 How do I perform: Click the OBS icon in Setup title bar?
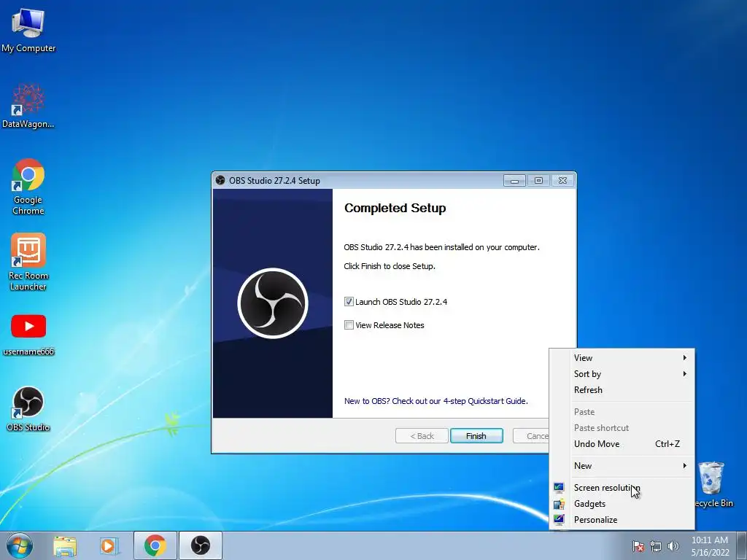click(220, 180)
